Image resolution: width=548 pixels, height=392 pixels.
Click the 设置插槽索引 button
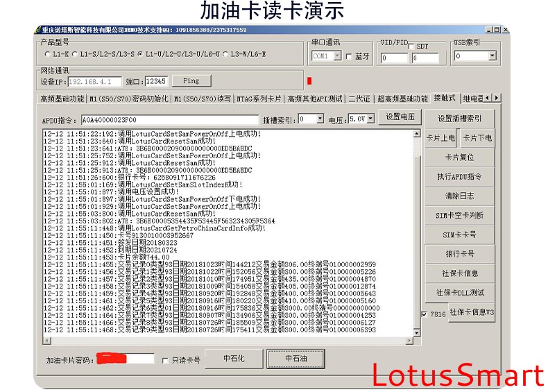click(460, 119)
